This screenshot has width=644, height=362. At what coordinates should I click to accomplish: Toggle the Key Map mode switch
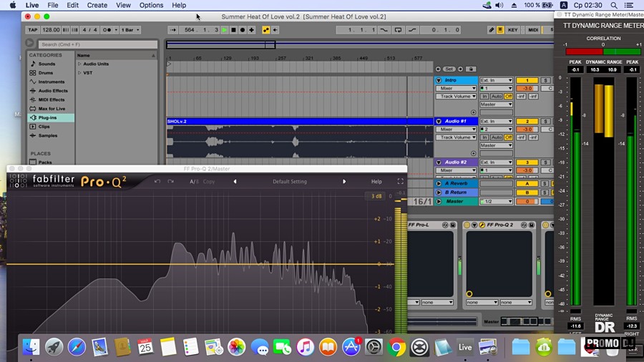point(513,30)
